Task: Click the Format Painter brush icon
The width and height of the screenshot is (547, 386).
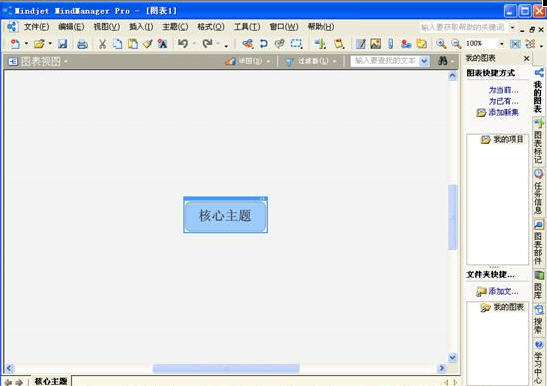Action: click(148, 44)
